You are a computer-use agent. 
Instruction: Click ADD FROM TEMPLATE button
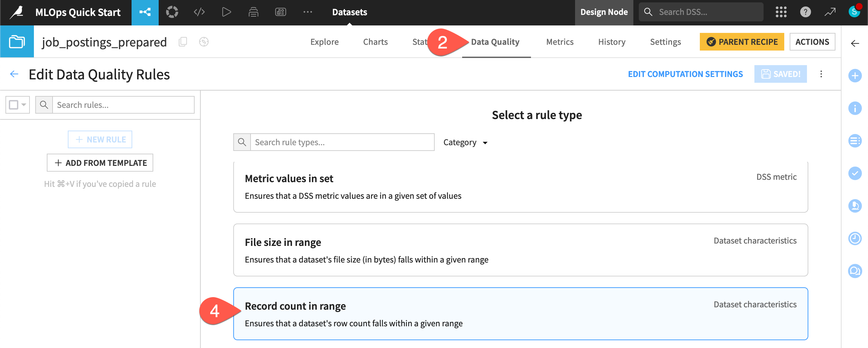100,163
